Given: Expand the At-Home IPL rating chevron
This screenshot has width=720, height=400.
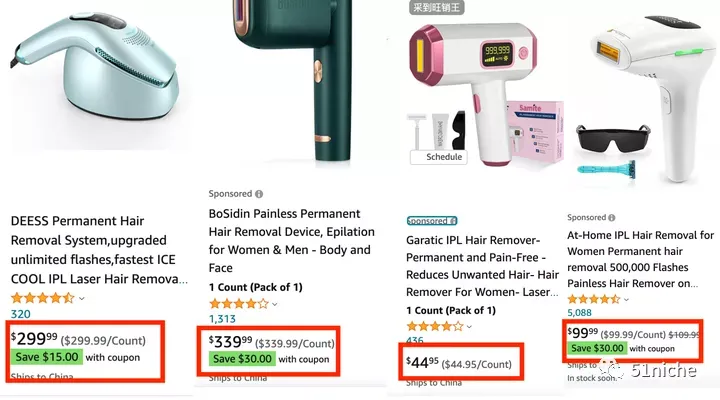Looking at the screenshot, I should (x=626, y=300).
